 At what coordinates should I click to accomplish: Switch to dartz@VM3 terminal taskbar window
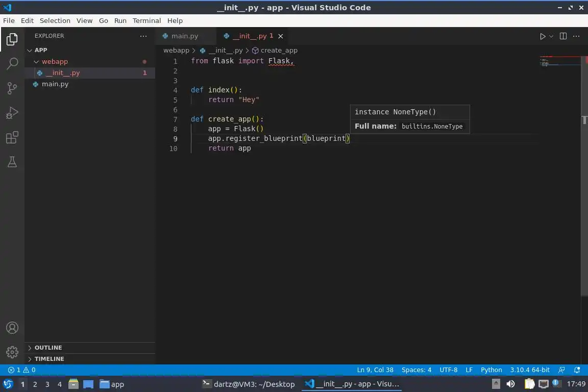(249, 384)
